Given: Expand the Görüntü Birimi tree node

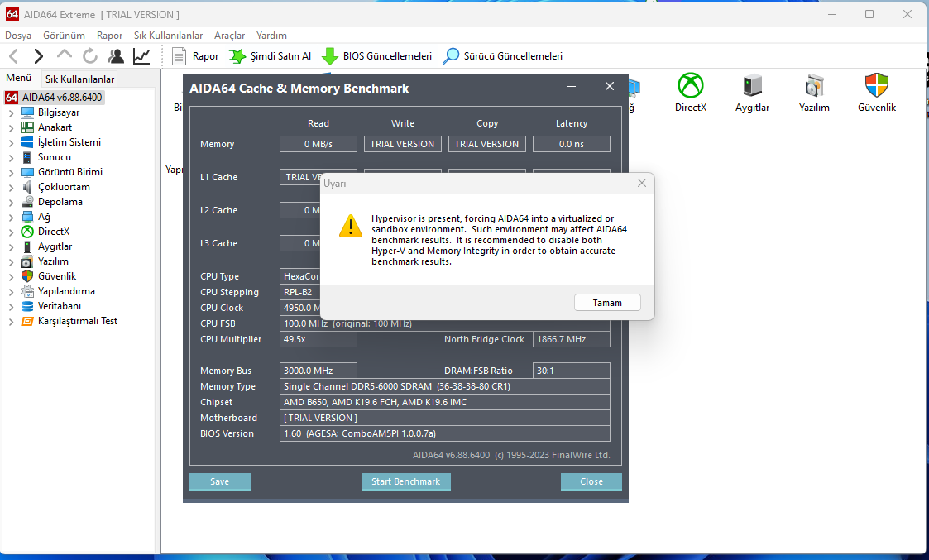Looking at the screenshot, I should (11, 172).
